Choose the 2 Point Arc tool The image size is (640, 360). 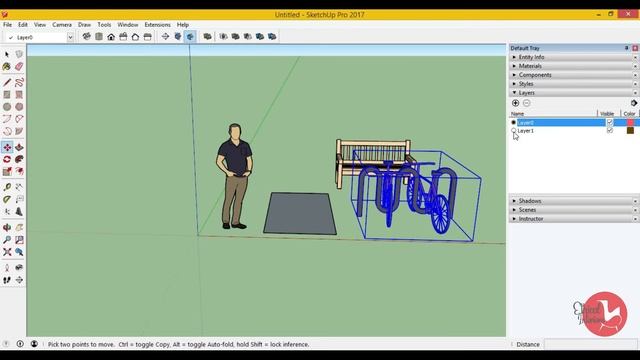pyautogui.click(x=19, y=119)
